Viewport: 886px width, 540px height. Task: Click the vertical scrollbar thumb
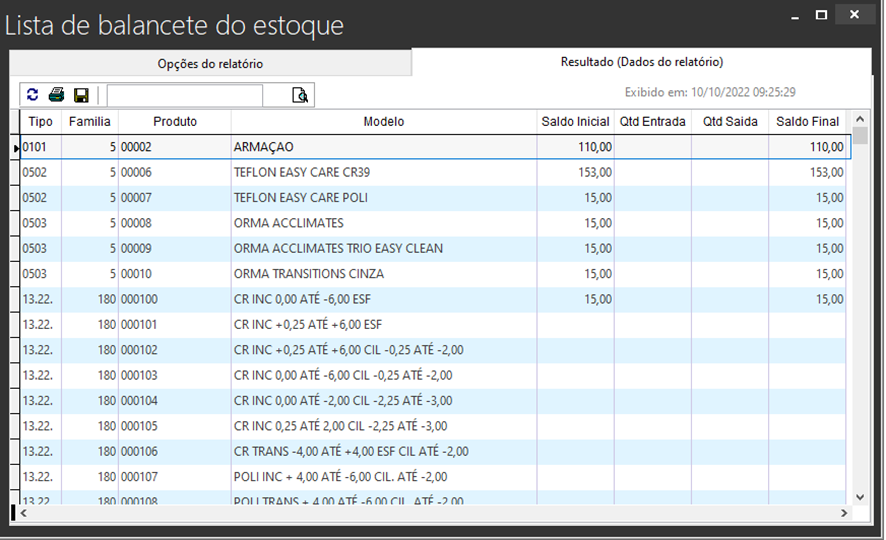click(x=860, y=137)
